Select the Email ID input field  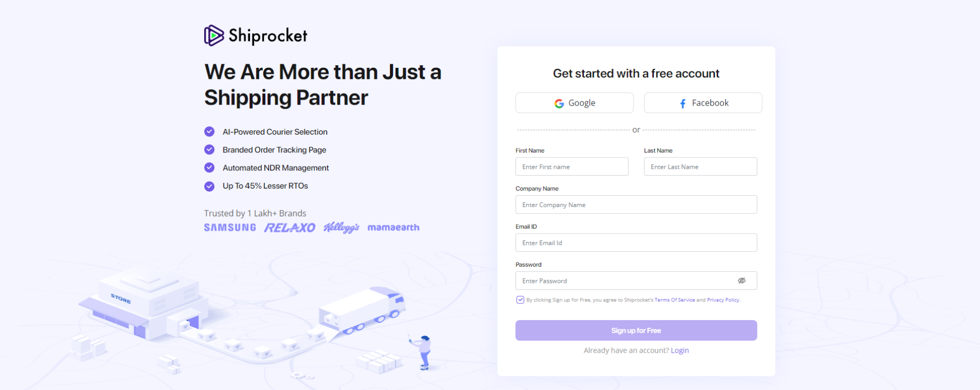636,243
